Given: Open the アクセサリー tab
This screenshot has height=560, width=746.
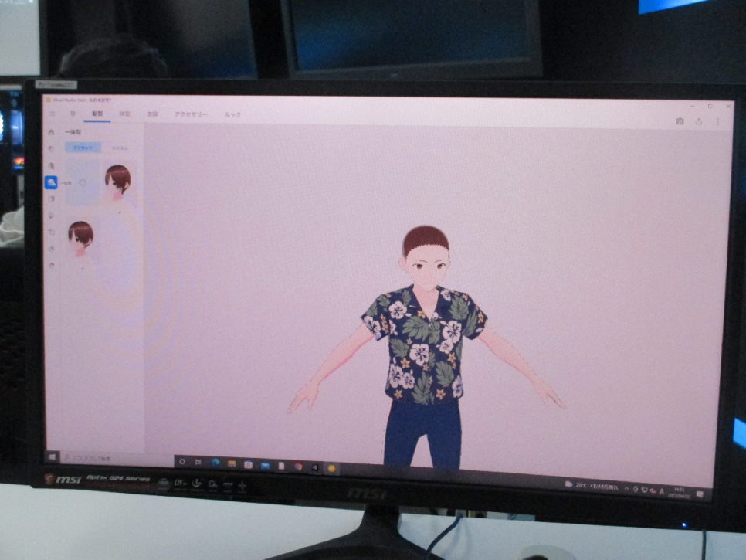Looking at the screenshot, I should tap(191, 115).
